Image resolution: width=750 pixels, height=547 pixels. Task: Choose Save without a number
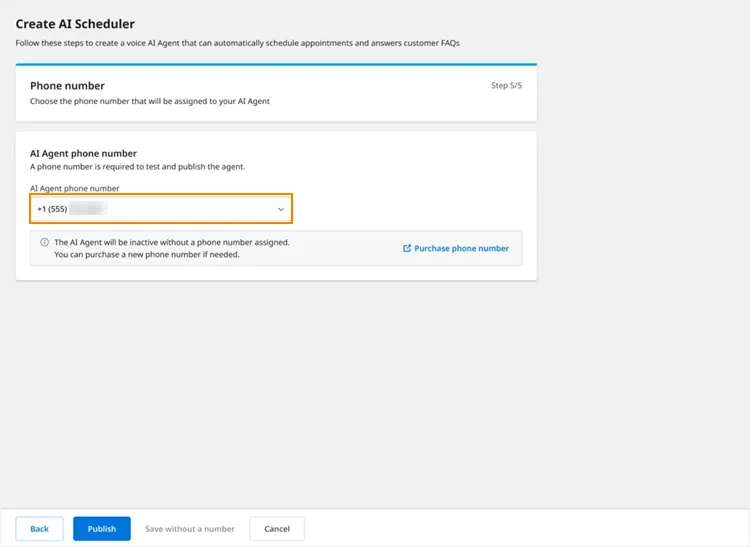[x=190, y=529]
